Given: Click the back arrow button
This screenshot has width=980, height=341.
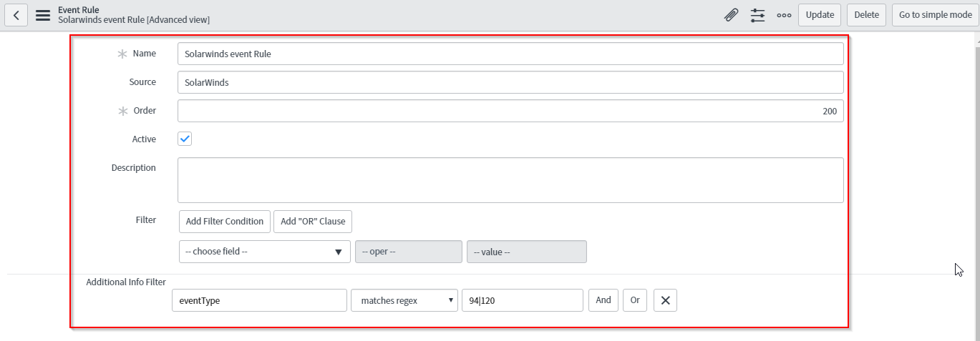Looking at the screenshot, I should click(x=16, y=15).
